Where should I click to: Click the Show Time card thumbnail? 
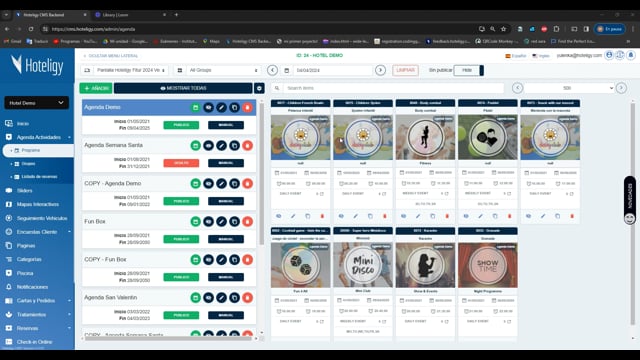click(x=488, y=265)
